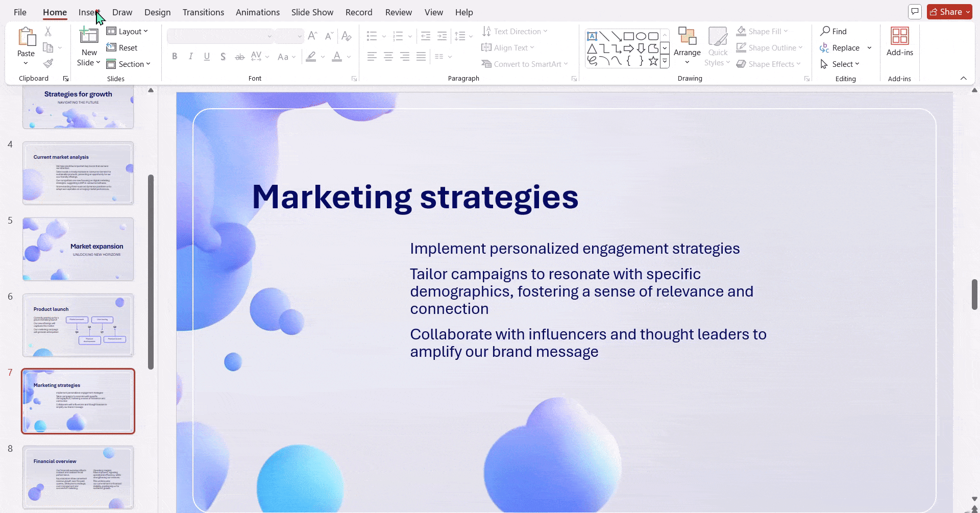Viewport: 980px width, 513px height.
Task: Switch to the Design tab
Action: coord(157,12)
